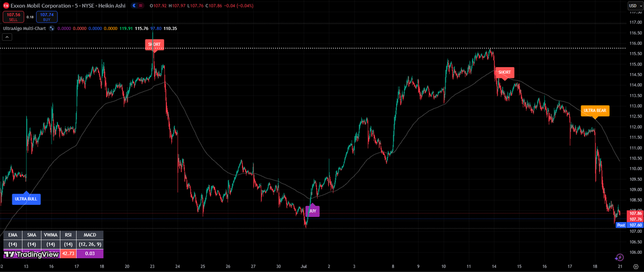This screenshot has width=644, height=272.
Task: Click the 110.00 price axis label
Action: point(635,168)
